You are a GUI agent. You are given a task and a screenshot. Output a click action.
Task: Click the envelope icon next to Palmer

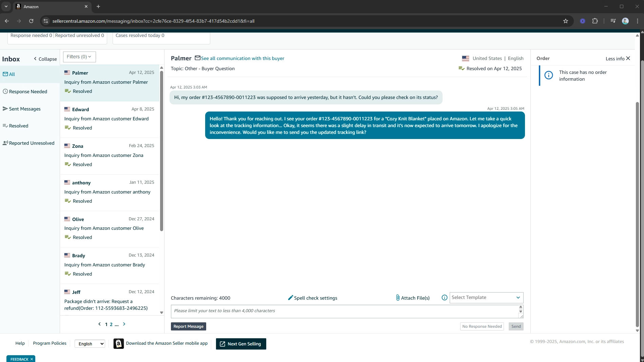point(197,58)
